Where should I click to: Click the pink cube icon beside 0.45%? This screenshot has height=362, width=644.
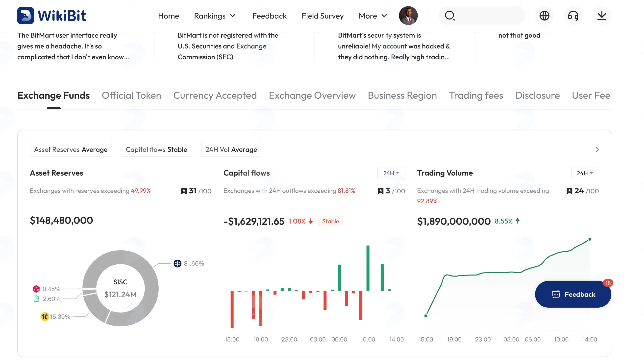(36, 289)
